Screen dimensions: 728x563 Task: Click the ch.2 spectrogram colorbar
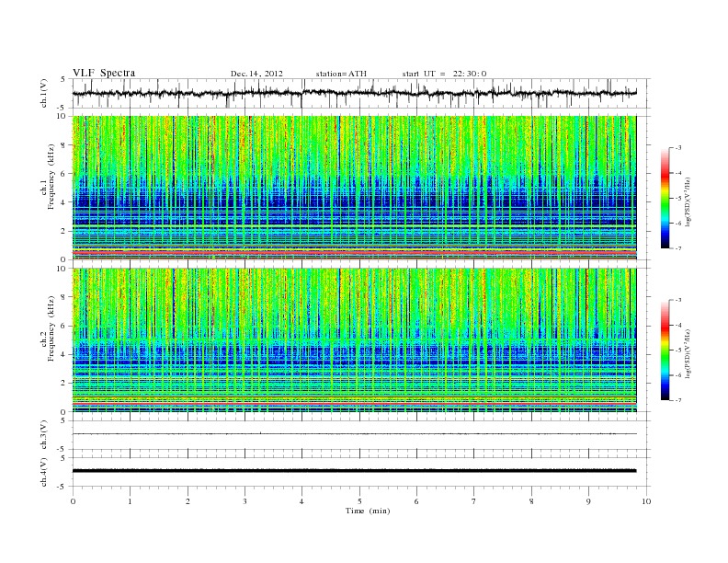665,350
